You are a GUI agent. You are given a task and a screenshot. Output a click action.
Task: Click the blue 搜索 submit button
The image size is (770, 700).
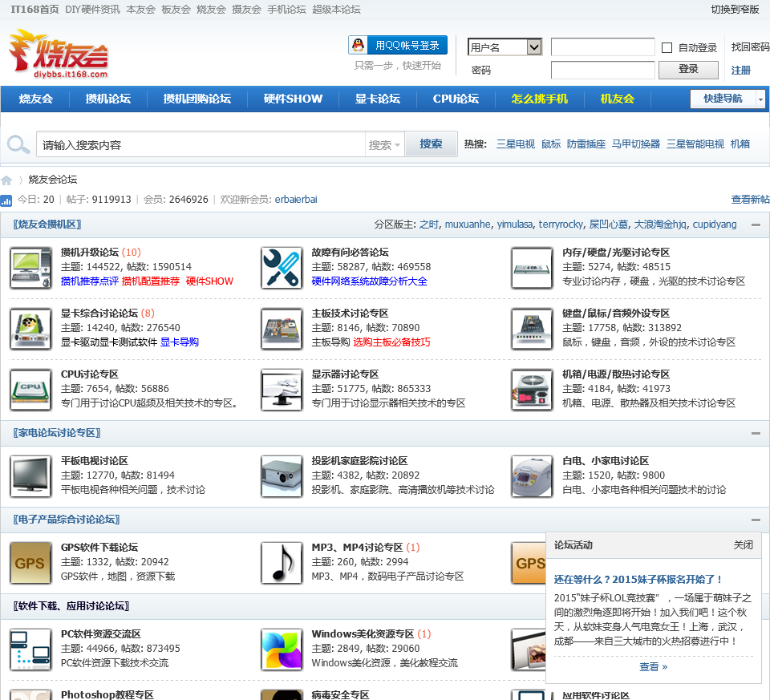pos(431,144)
